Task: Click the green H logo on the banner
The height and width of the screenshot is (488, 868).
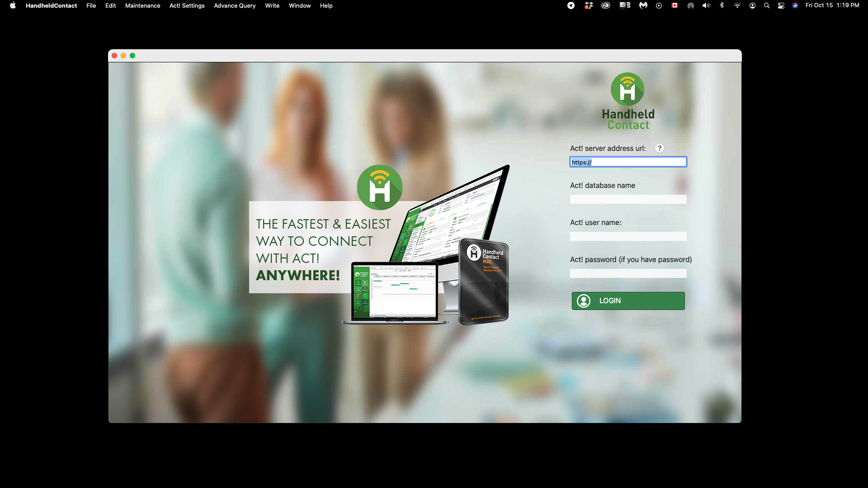Action: tap(380, 187)
